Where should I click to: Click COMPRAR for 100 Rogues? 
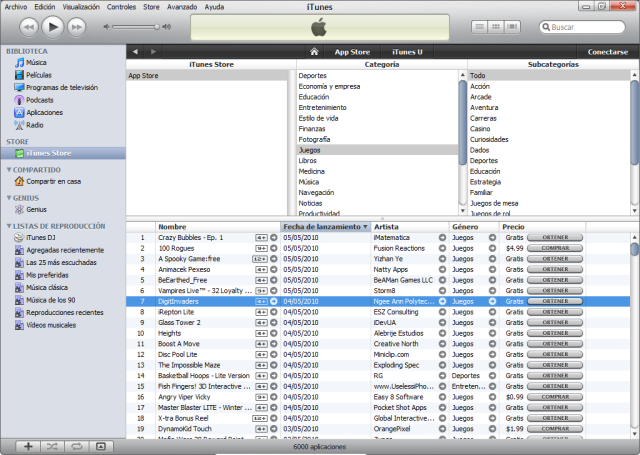555,248
